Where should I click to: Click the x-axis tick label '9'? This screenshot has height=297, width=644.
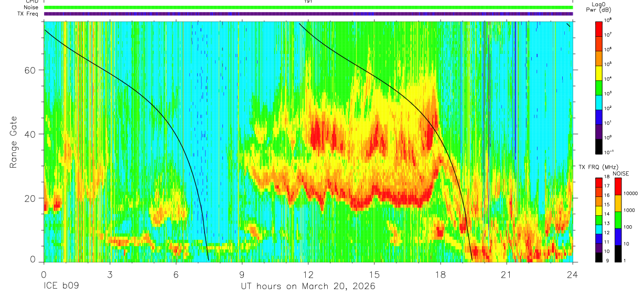point(242,274)
